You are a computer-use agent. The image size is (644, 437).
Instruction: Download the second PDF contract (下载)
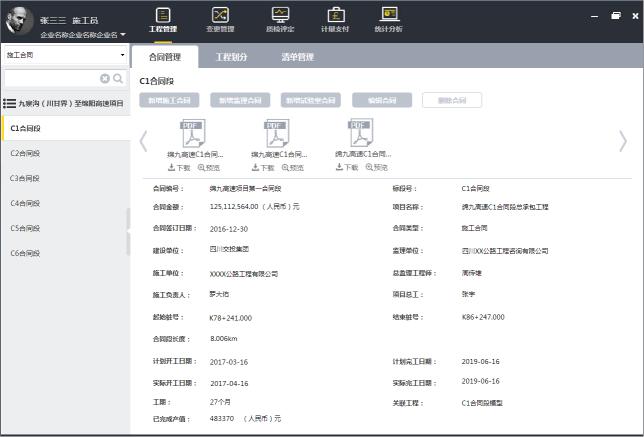click(x=263, y=168)
